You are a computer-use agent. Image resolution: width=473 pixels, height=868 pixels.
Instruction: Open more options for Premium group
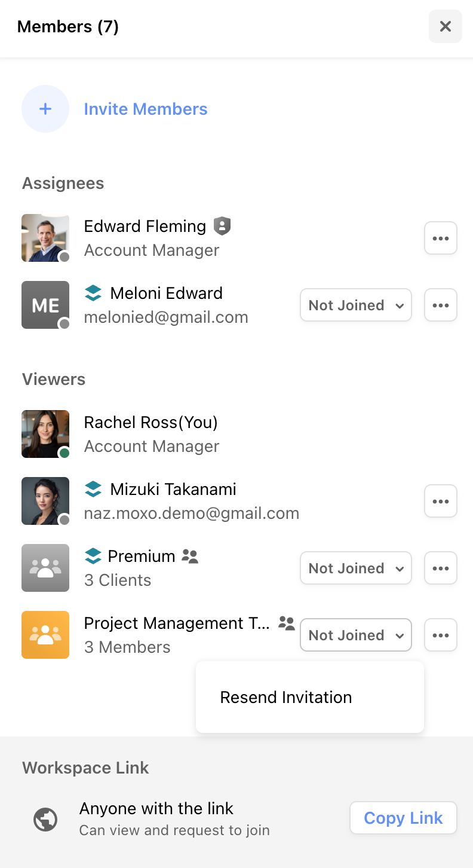[441, 568]
